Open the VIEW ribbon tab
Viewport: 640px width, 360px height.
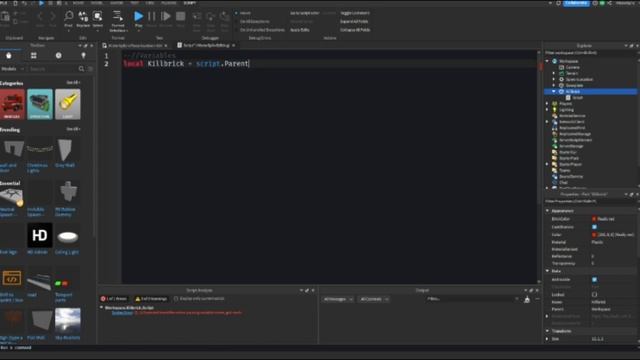click(x=150, y=3)
